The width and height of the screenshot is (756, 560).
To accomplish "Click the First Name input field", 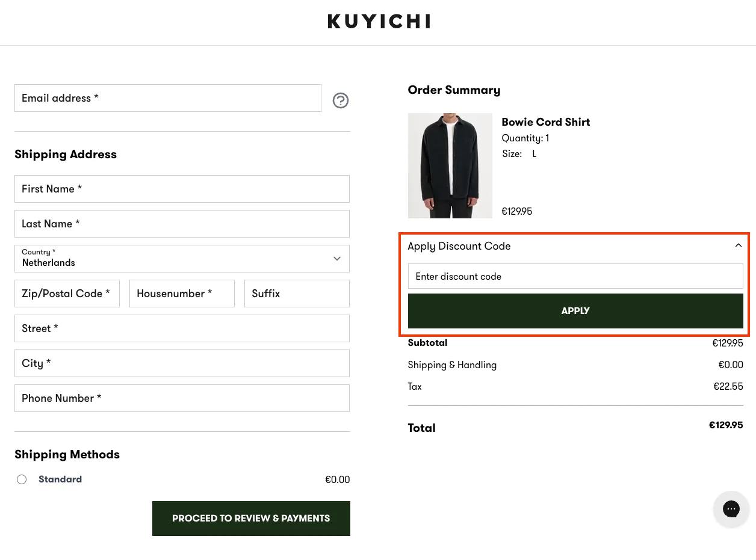I will [182, 189].
